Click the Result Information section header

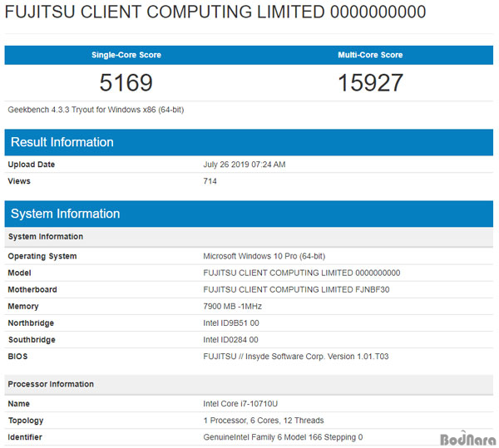point(249,142)
